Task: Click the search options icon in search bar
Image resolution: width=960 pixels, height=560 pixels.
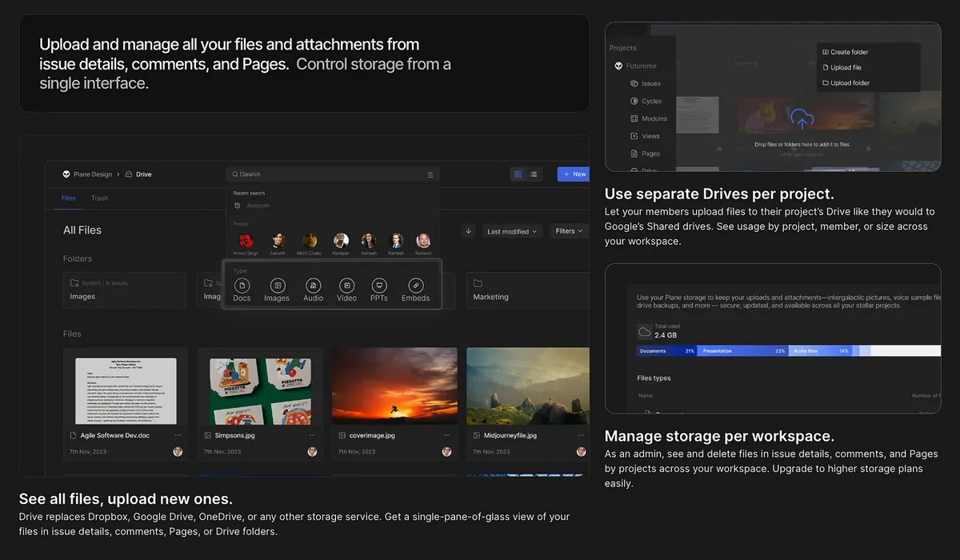Action: [430, 174]
